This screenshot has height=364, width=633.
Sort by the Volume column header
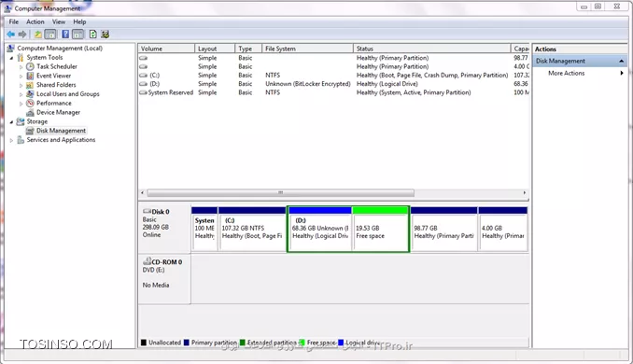click(166, 49)
